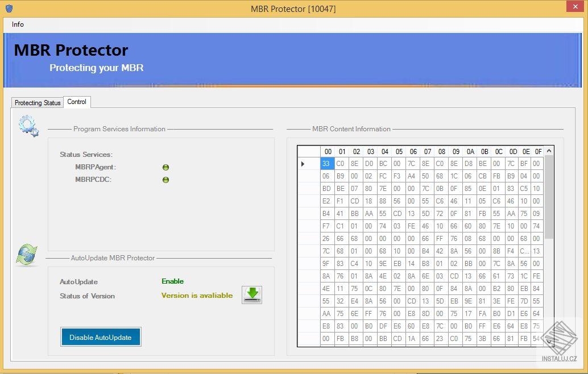588x374 pixels.
Task: Select cell 9F starting the ninth hex row
Action: tap(326, 264)
